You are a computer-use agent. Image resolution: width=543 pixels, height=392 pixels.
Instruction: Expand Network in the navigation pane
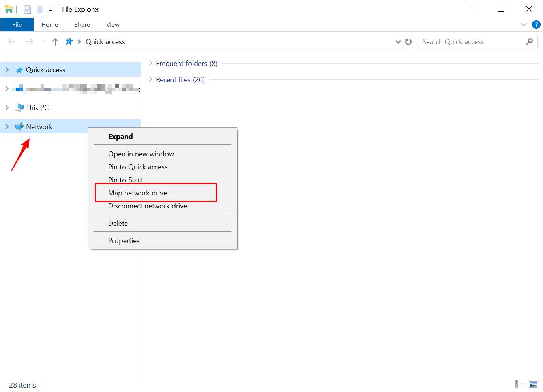point(7,126)
